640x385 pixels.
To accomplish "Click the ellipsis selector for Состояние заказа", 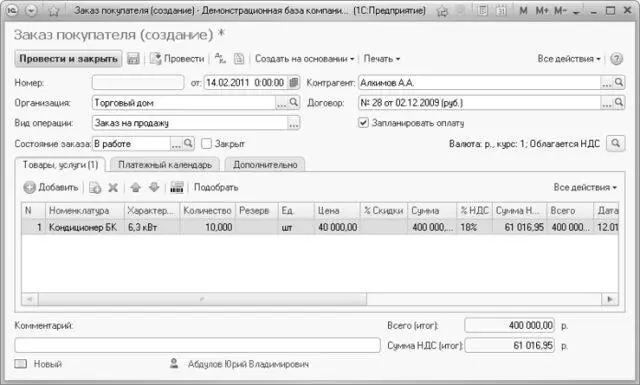I will 176,144.
